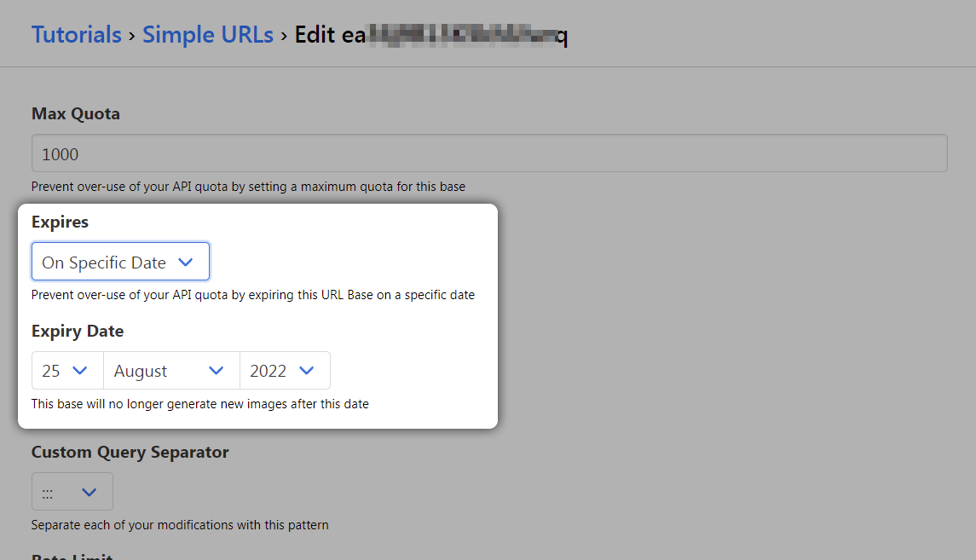Open the Tutorials breadcrumb link
The image size is (976, 560).
click(x=76, y=35)
